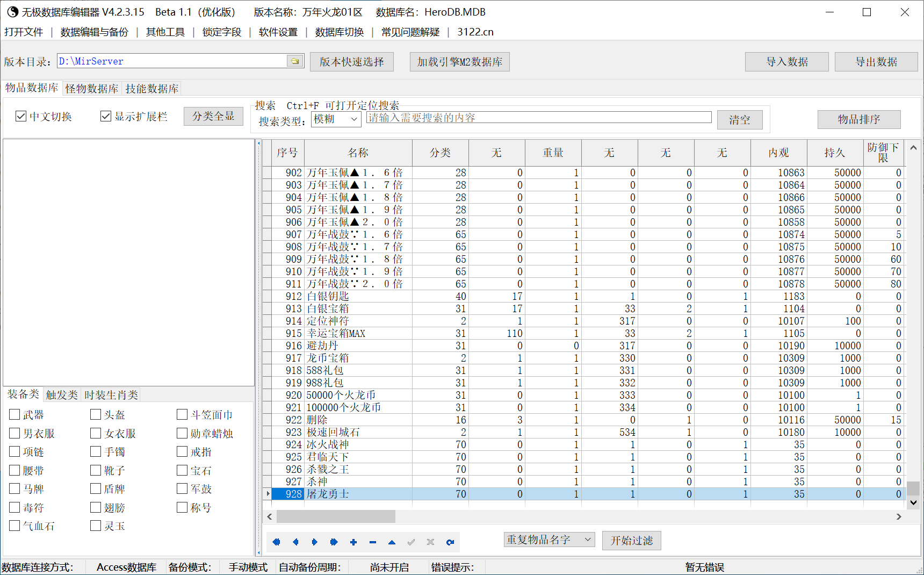Click the app logo icon in title bar

click(12, 12)
